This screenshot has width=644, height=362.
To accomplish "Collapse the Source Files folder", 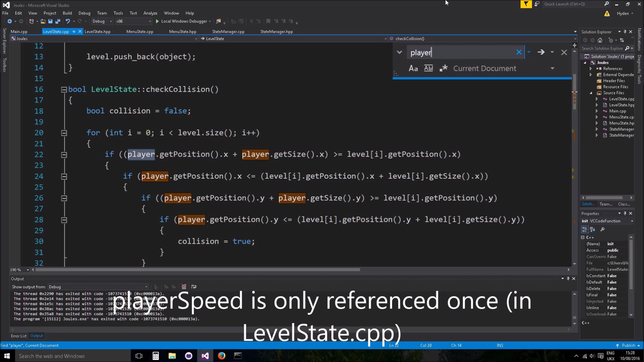I will [x=591, y=93].
